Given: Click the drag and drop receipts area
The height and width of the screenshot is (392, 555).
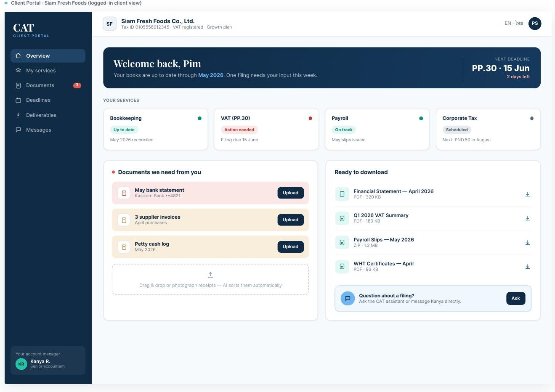Looking at the screenshot, I should click(x=210, y=279).
